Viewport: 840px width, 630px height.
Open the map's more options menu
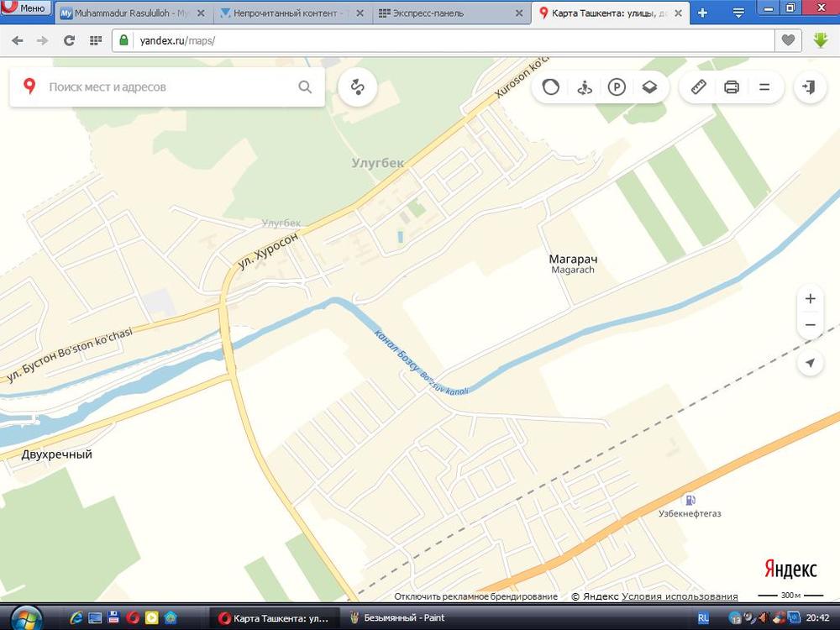764,87
